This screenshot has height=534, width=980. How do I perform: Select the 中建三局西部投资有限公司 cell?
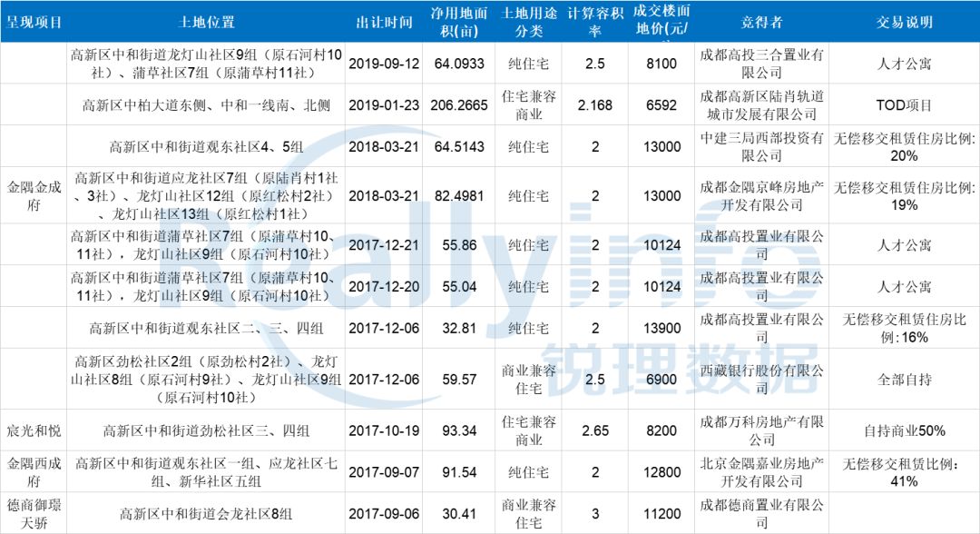[761, 147]
